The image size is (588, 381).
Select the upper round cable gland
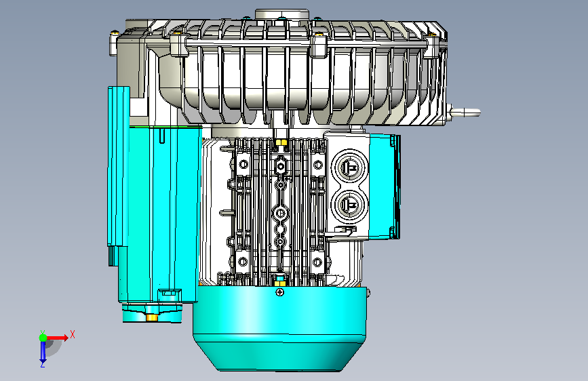click(x=349, y=167)
